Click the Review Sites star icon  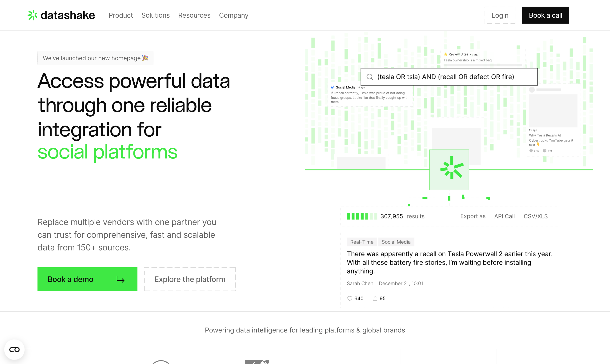(x=445, y=54)
